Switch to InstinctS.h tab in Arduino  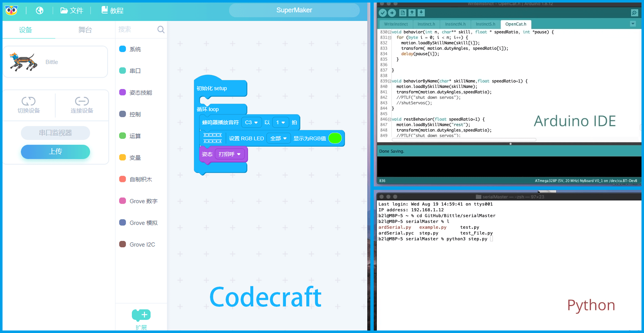(485, 24)
